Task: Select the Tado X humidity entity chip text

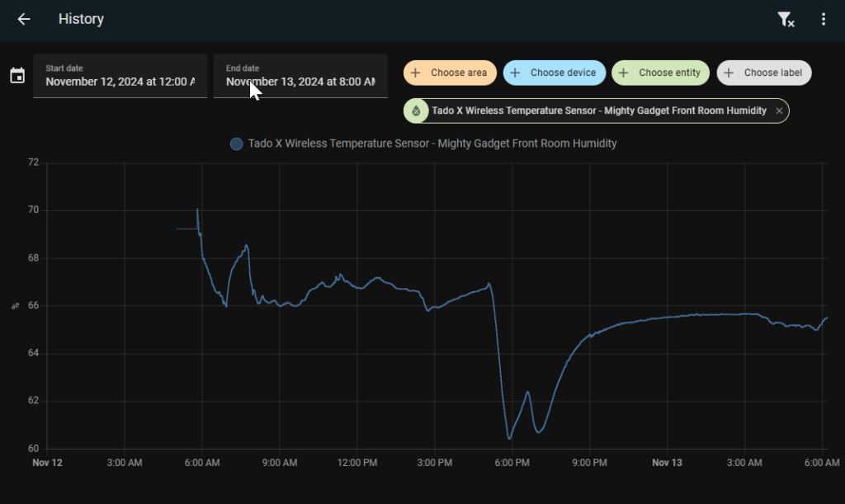Action: [598, 111]
